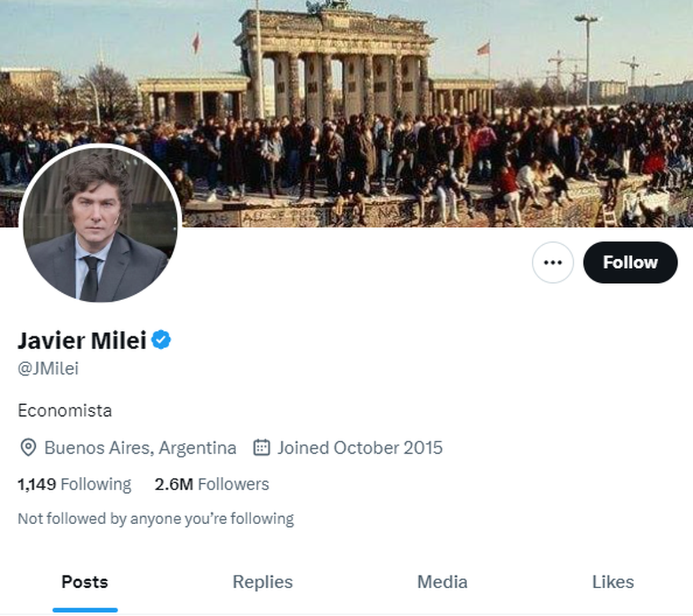Click the @JMilei handle text

(48, 367)
